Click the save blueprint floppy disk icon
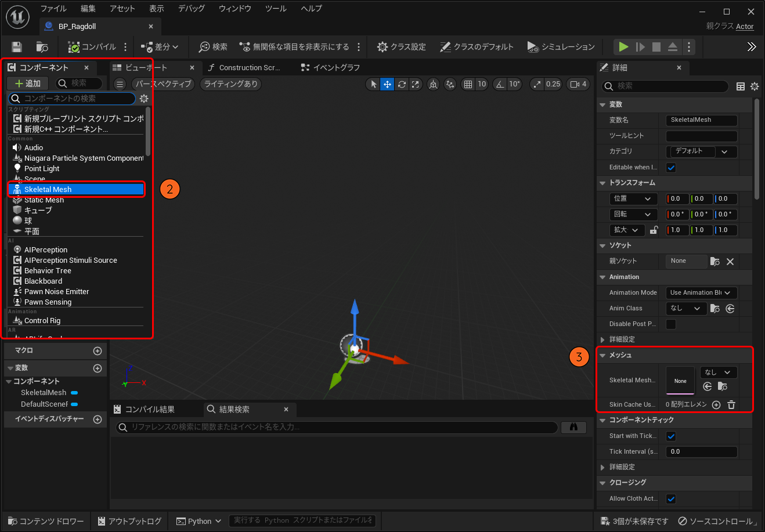The width and height of the screenshot is (765, 532). 17,47
